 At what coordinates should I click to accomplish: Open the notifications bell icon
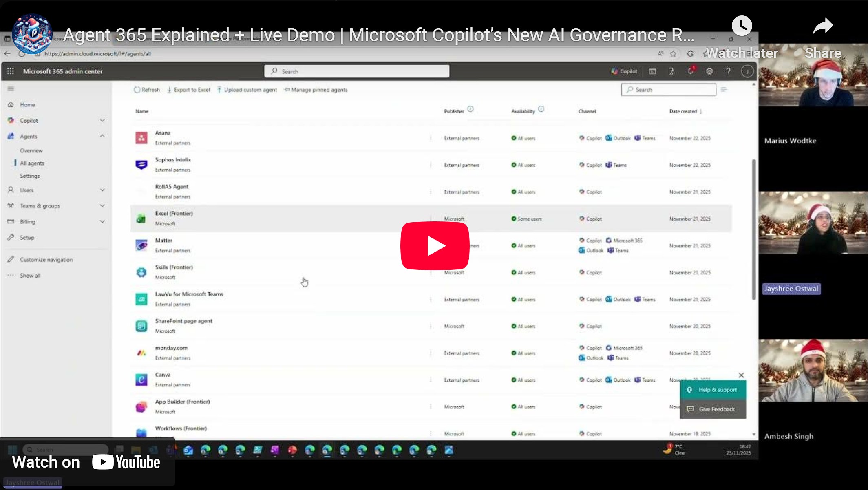pyautogui.click(x=690, y=71)
